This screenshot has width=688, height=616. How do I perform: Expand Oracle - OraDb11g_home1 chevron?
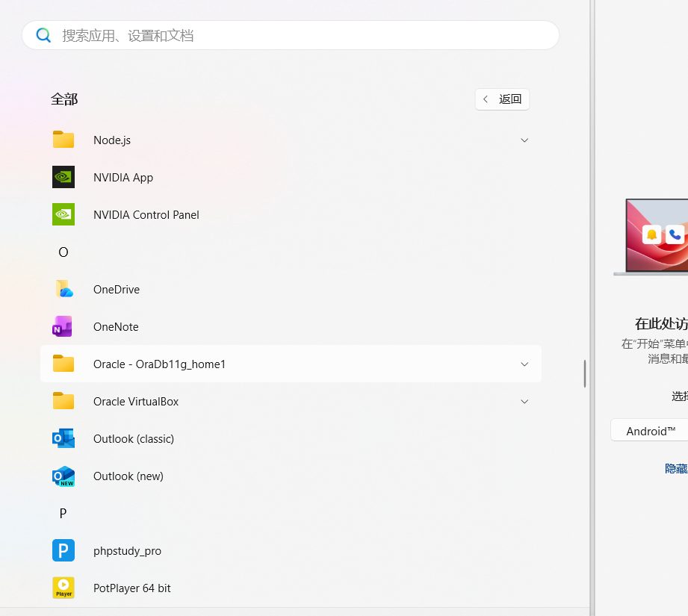(524, 364)
